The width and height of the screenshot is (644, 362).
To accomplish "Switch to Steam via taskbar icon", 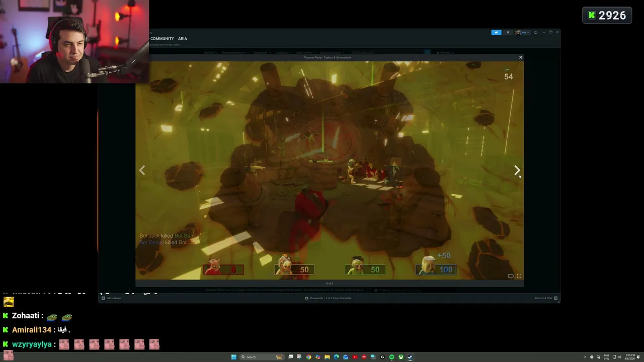I will pyautogui.click(x=410, y=357).
